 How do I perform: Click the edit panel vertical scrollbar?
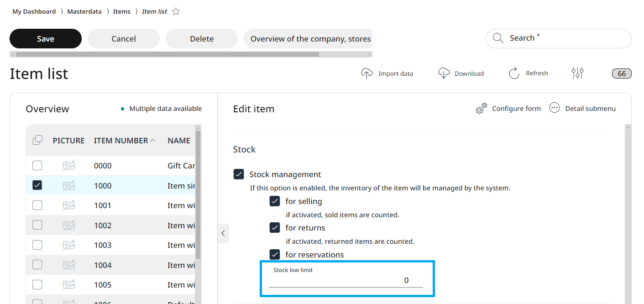[x=628, y=215]
